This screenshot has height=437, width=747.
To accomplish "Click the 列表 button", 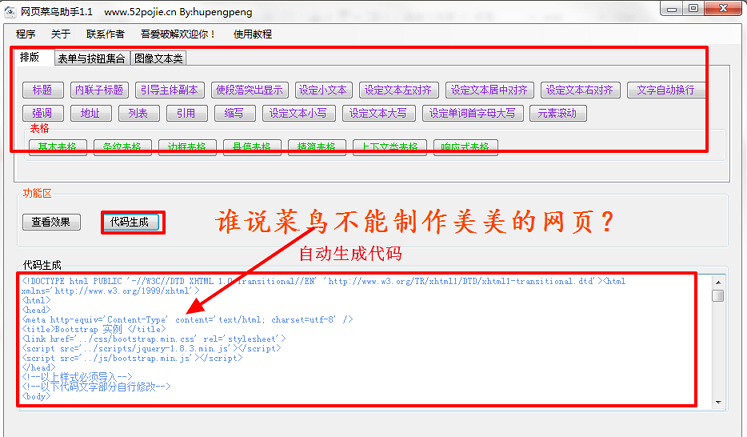I will click(x=139, y=113).
